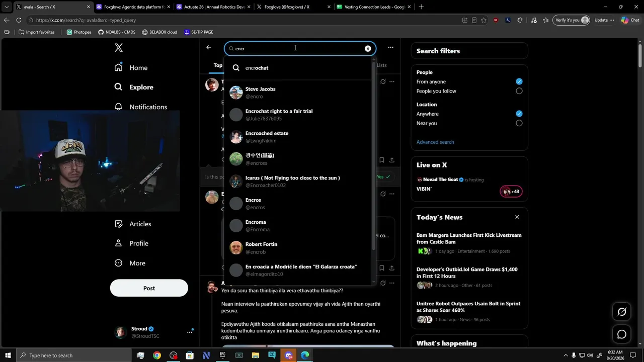This screenshot has width=644, height=362.
Task: Launch Epic Games from the taskbar
Action: [222, 355]
